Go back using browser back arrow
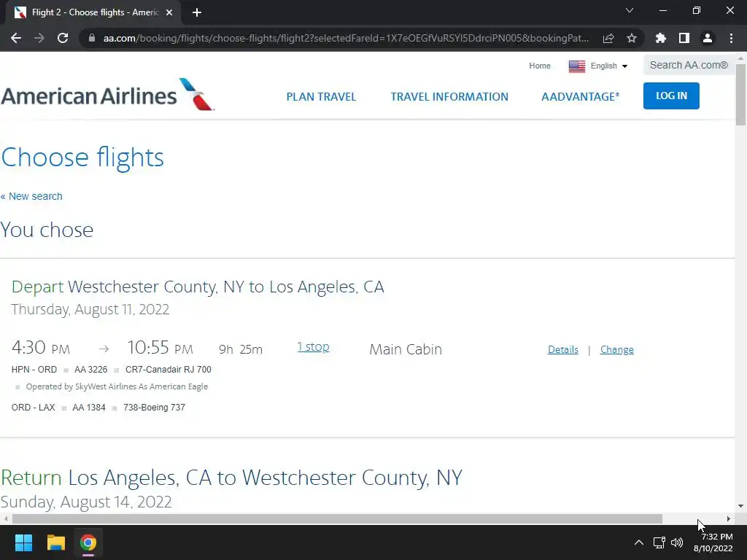 point(16,38)
